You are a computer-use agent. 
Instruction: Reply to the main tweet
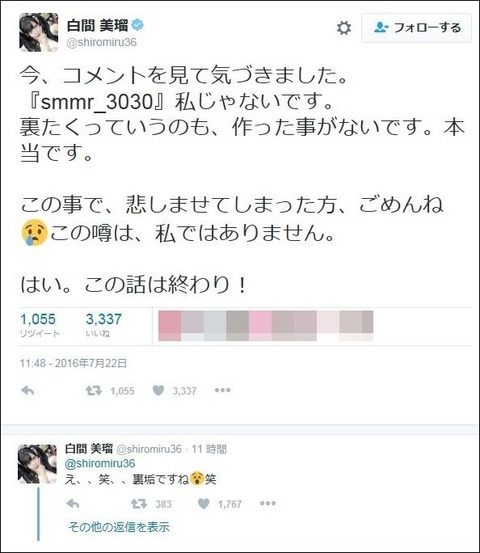point(28,390)
